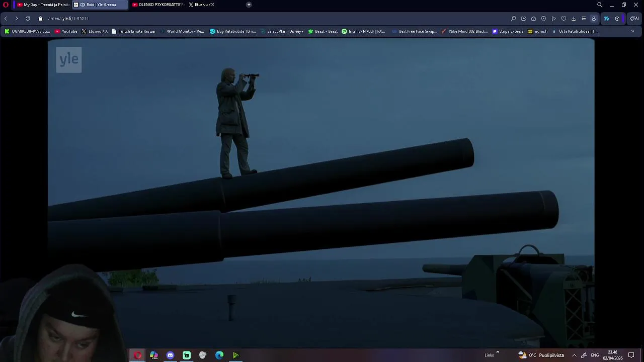
Task: Open the colorful Copilot-style taskbar app
Action: pyautogui.click(x=154, y=355)
